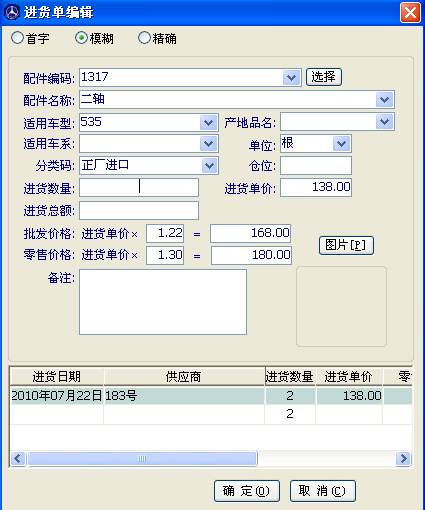Close the 进货单编辑 dialog
The height and width of the screenshot is (510, 425).
[410, 13]
